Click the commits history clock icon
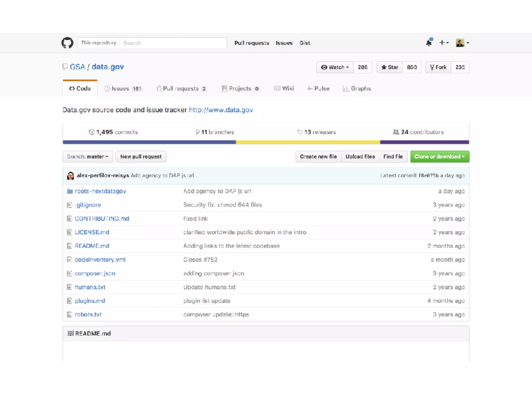 click(91, 132)
